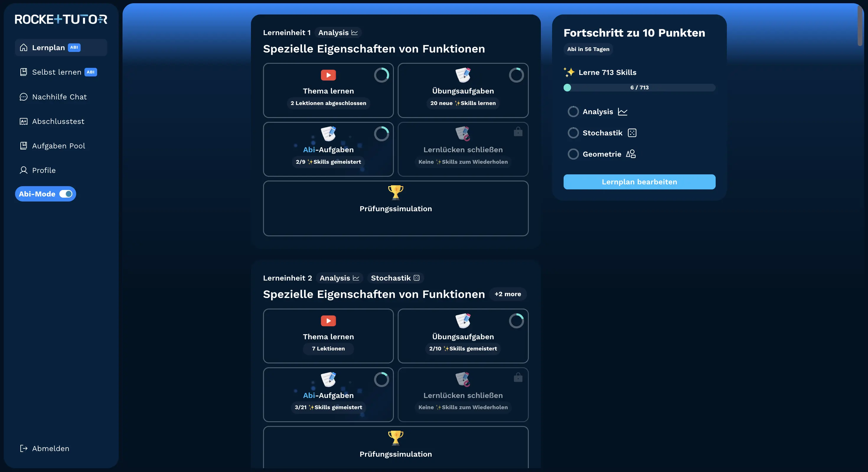Select the Abschlusstest icon in the sidebar
The image size is (868, 472).
pos(23,121)
